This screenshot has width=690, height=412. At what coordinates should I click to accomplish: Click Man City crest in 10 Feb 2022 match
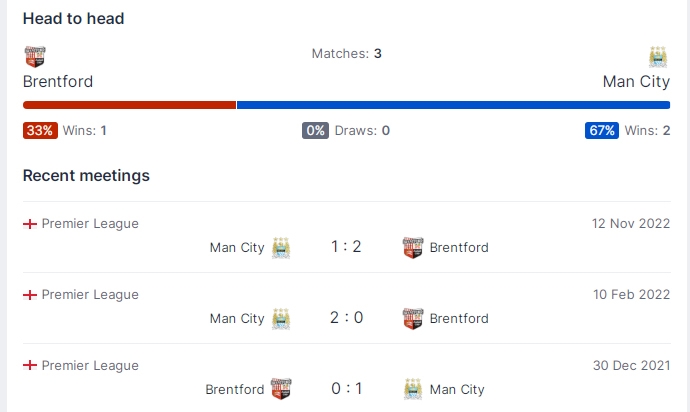pyautogui.click(x=281, y=318)
